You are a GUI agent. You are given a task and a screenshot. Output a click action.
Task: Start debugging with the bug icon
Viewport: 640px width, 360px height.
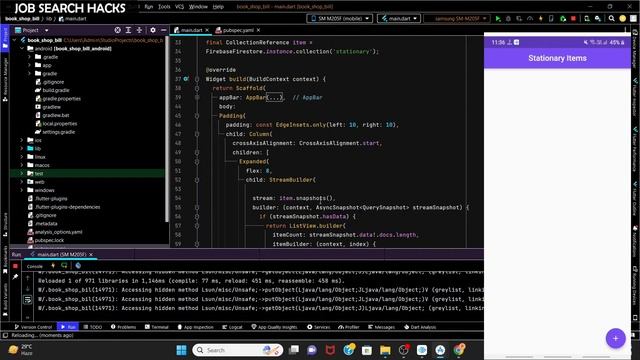(508, 19)
